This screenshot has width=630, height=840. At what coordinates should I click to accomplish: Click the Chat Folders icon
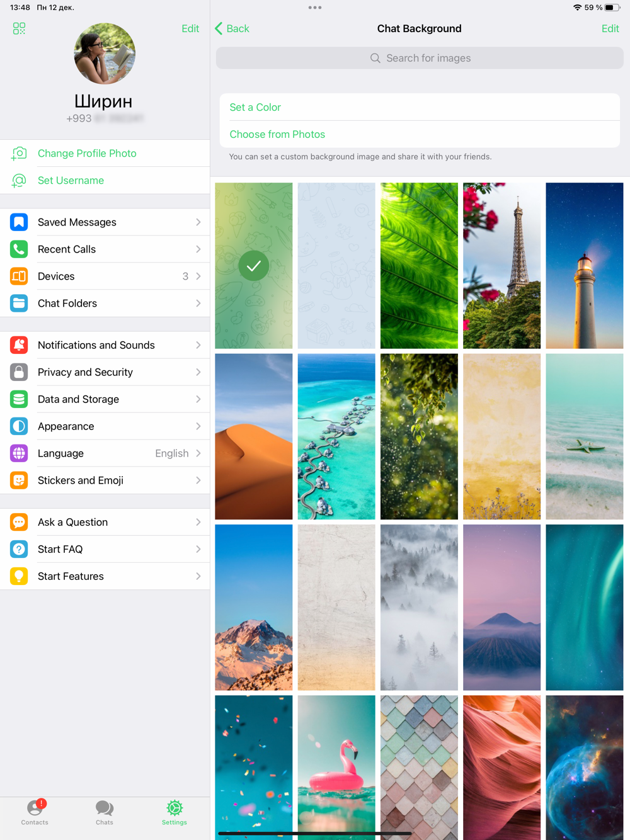(19, 304)
